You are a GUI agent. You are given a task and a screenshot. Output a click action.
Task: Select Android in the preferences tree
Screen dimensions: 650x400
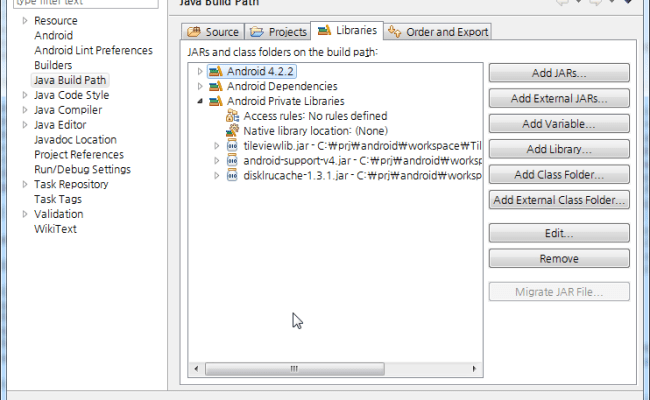tap(53, 36)
